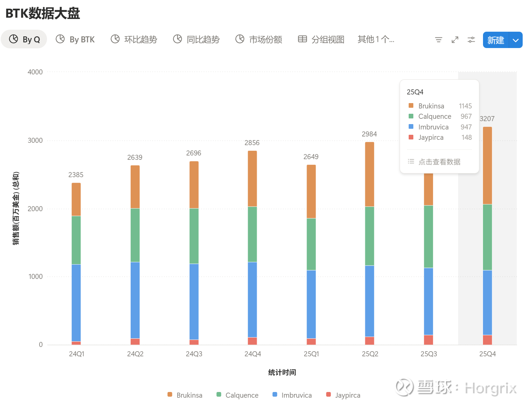Click the red Jaypirca segment of 25Q4 bar
Viewport: 532px width, 404px height.
[x=487, y=340]
